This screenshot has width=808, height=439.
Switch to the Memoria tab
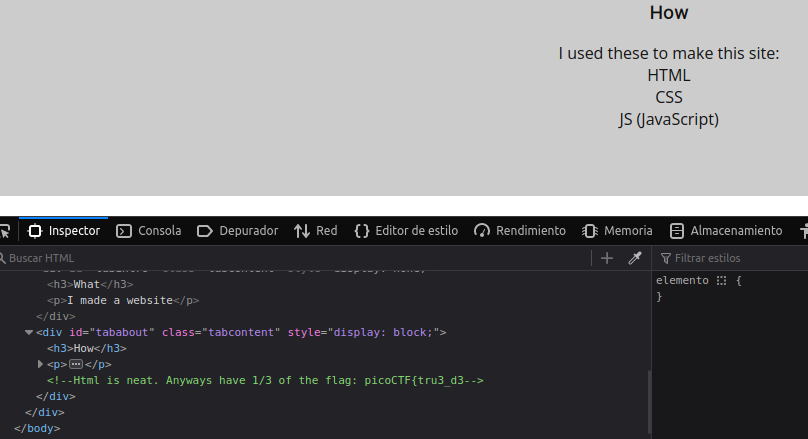tap(617, 231)
